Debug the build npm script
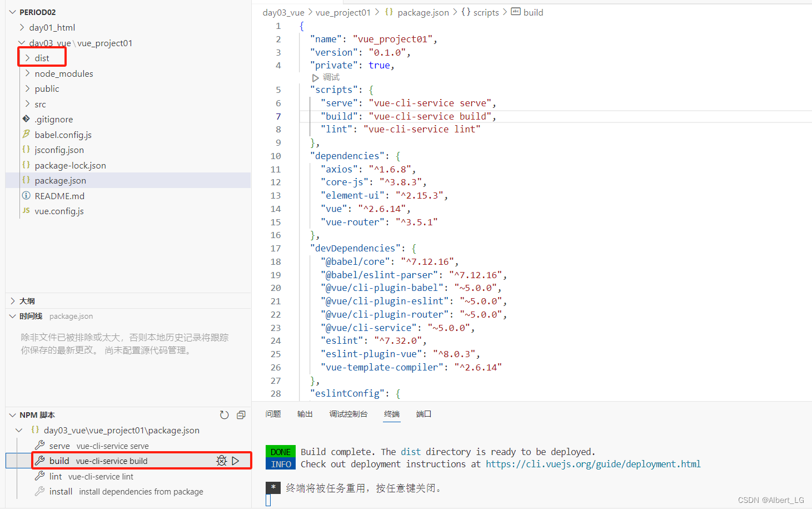The image size is (812, 509). (x=222, y=461)
